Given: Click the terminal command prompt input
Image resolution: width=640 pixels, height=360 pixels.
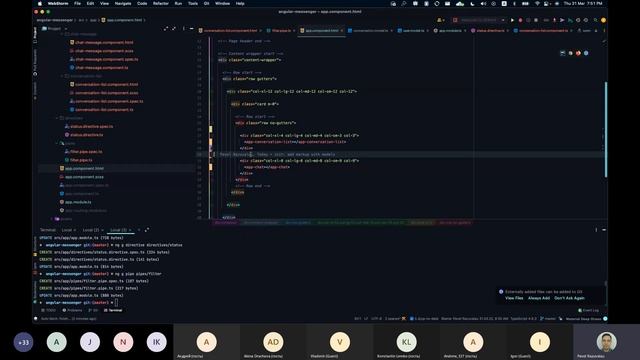Looking at the screenshot, I should pyautogui.click(x=116, y=302).
